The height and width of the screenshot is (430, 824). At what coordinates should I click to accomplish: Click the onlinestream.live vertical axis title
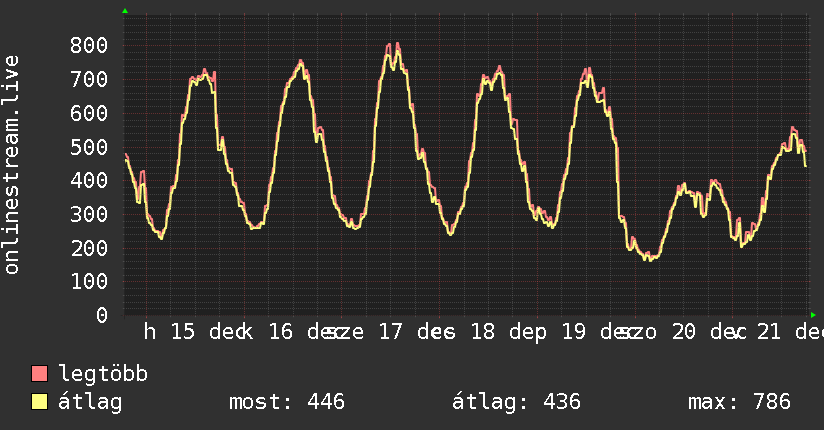(x=11, y=165)
